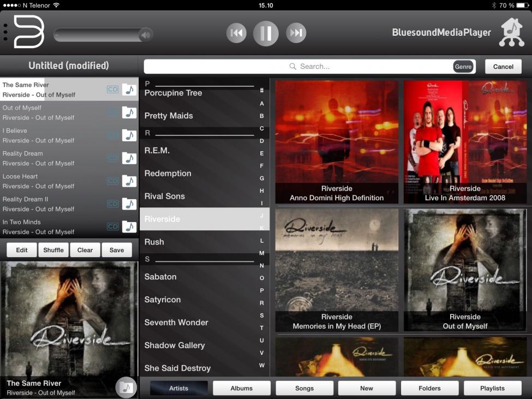532x399 pixels.
Task: Tap the Wi-Fi icon in status bar
Action: (x=56, y=5)
